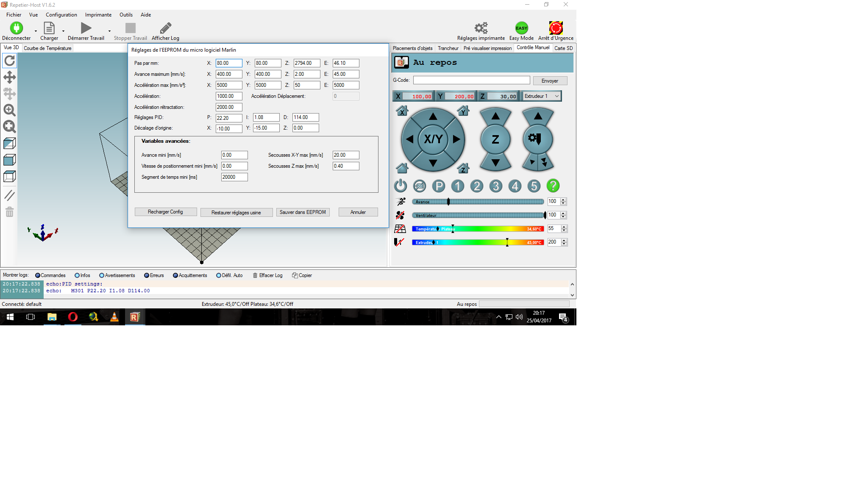Screen dimensions: 868x488
Task: Click the zoom-in magnifier in 3D view
Action: point(9,110)
